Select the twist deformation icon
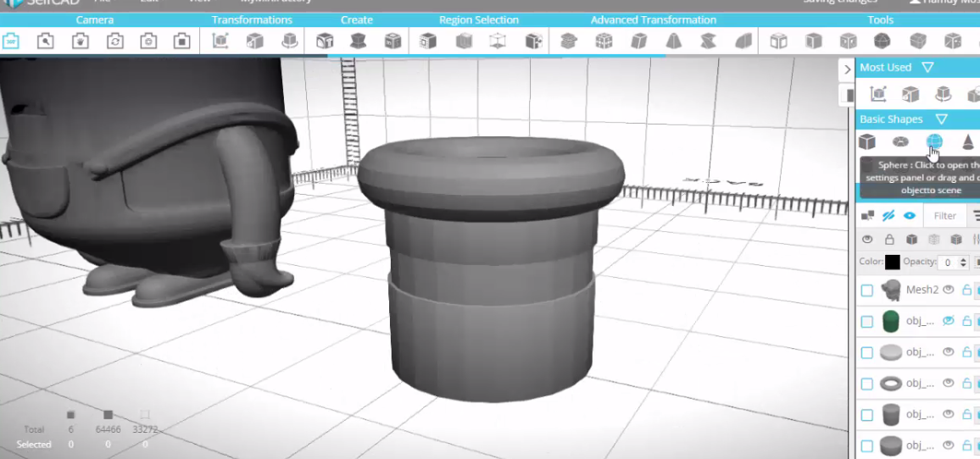980x459 pixels. click(708, 41)
